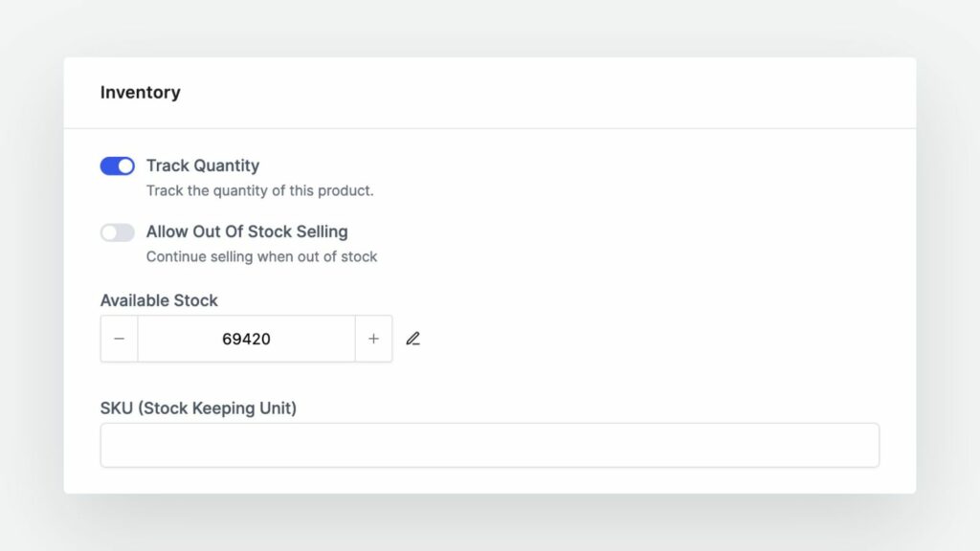
Task: Click "Track the quantity of this product." description
Action: 259,190
